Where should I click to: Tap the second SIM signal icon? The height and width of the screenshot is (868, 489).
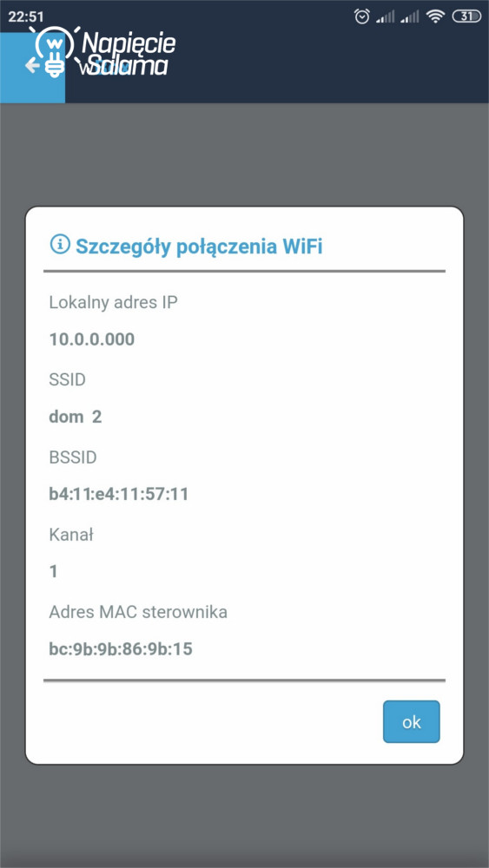pyautogui.click(x=410, y=17)
